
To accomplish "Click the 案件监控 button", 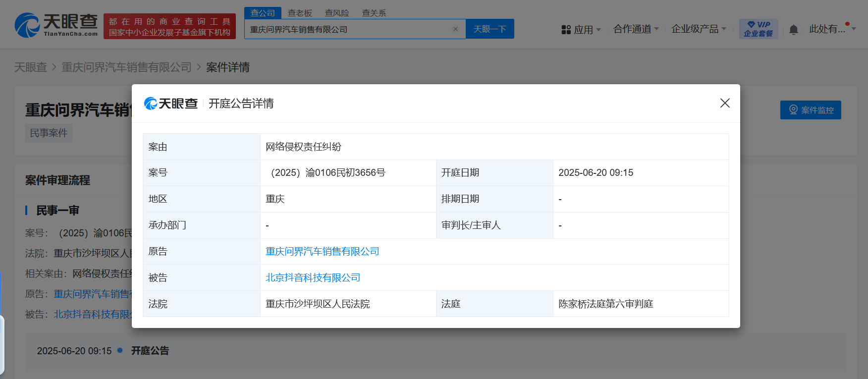I will (810, 110).
